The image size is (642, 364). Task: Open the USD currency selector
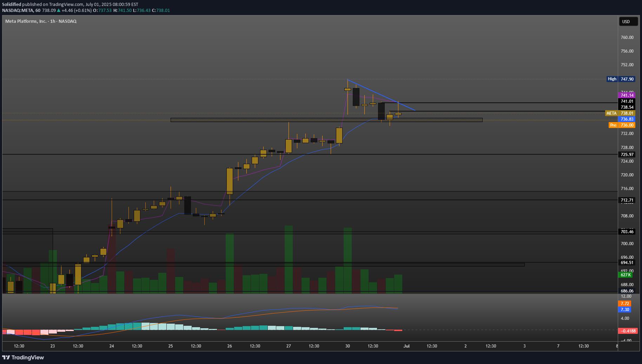pyautogui.click(x=628, y=22)
